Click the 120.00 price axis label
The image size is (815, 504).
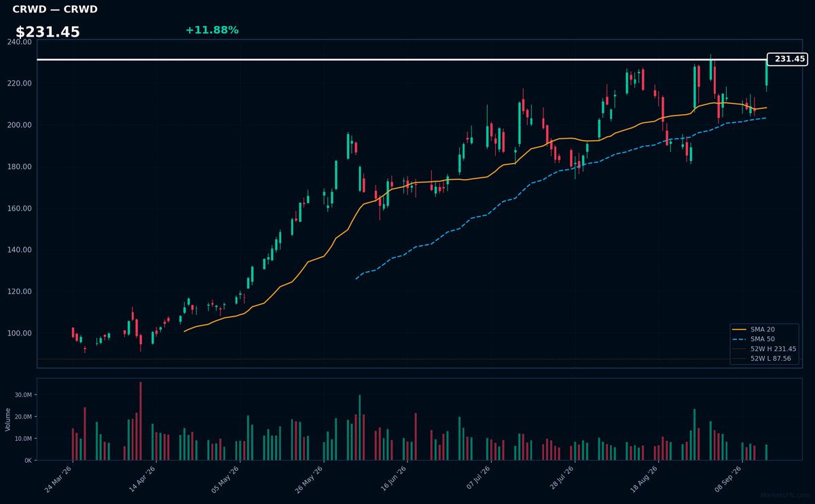pos(19,291)
